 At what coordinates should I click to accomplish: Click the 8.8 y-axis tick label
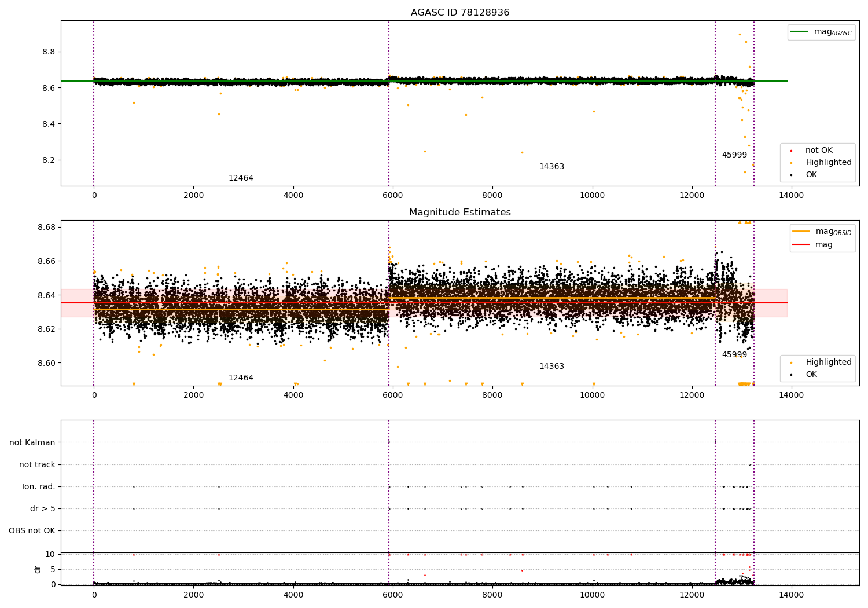point(49,52)
